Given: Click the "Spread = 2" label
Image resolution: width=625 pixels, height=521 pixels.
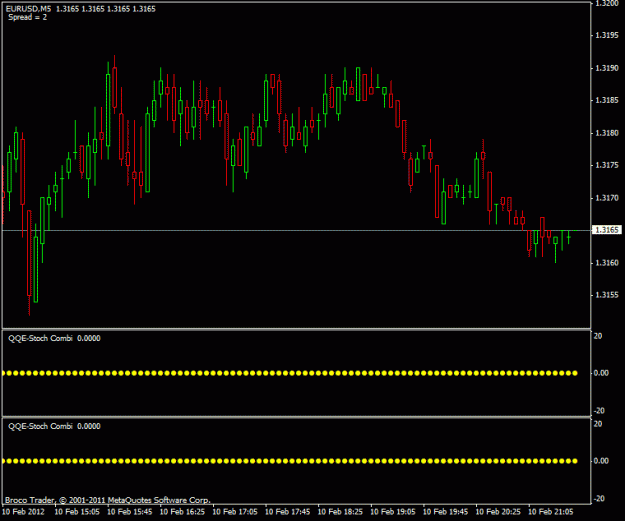Looking at the screenshot, I should coord(28,17).
